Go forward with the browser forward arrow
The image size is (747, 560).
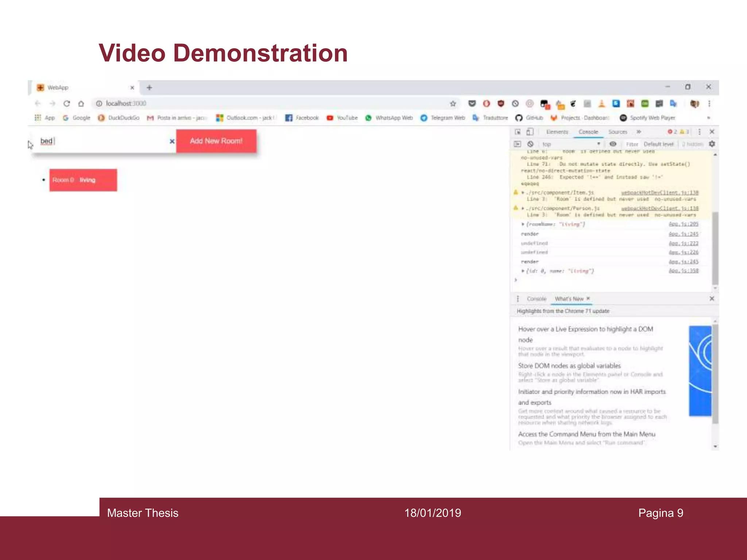point(52,104)
